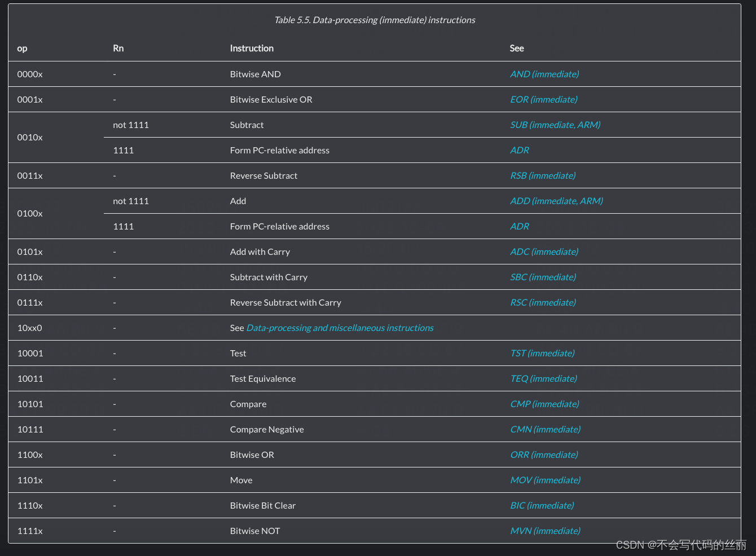The height and width of the screenshot is (556, 756).
Task: Click the 'Test' instruction cell in 10001 row
Action: point(238,353)
